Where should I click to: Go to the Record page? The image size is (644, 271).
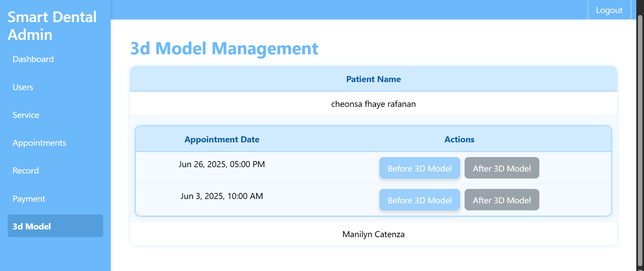point(25,171)
